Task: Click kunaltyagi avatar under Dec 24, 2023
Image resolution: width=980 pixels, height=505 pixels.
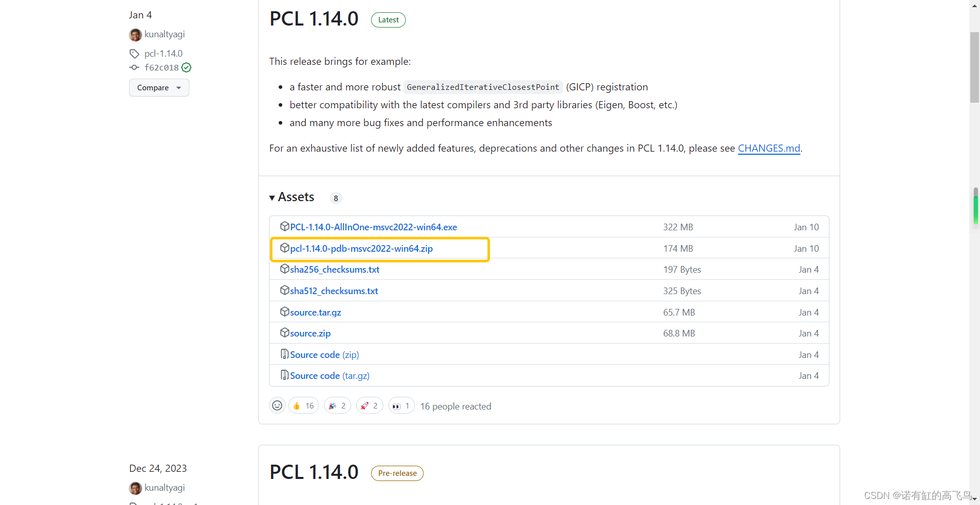Action: [x=135, y=488]
